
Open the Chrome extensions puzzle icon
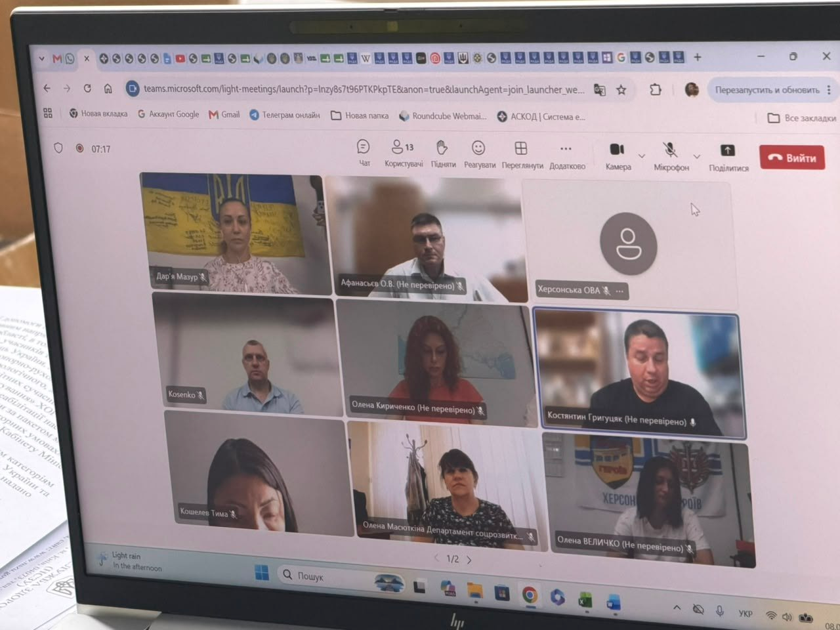pos(655,90)
